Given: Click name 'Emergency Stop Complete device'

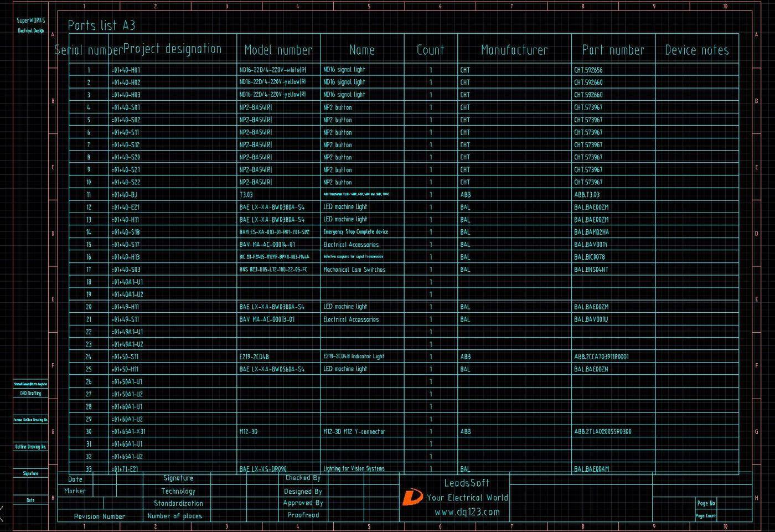Looking at the screenshot, I should (x=356, y=232).
